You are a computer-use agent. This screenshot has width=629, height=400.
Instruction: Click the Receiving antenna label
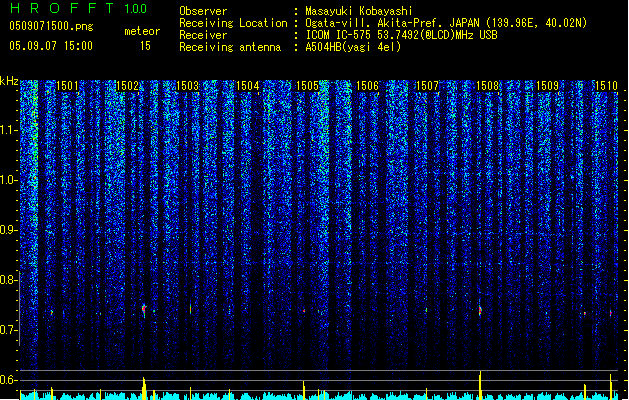[230, 47]
